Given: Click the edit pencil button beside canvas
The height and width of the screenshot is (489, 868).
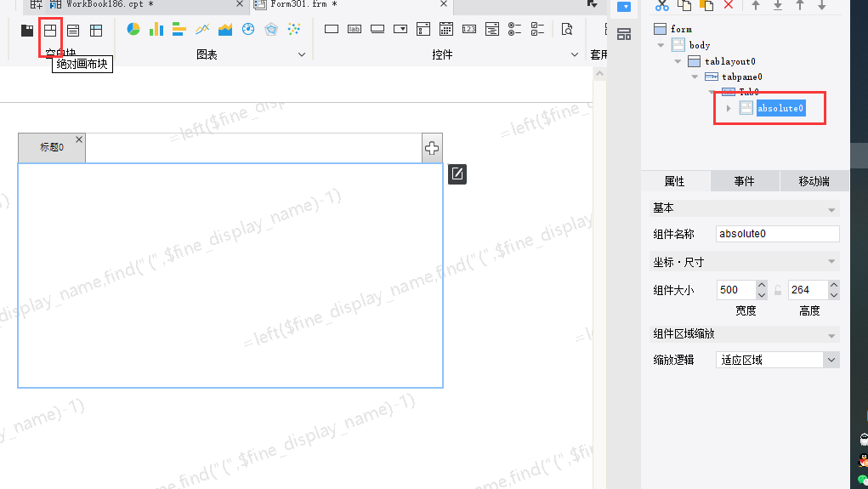Looking at the screenshot, I should coord(457,173).
